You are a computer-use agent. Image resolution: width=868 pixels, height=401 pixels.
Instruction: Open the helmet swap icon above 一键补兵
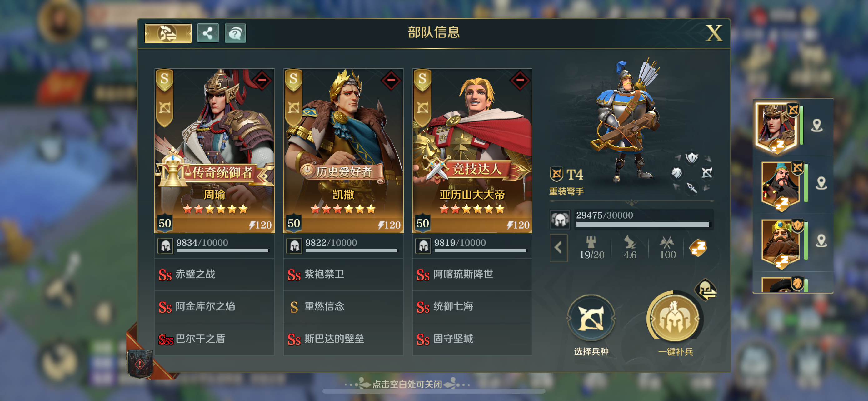pyautogui.click(x=705, y=290)
